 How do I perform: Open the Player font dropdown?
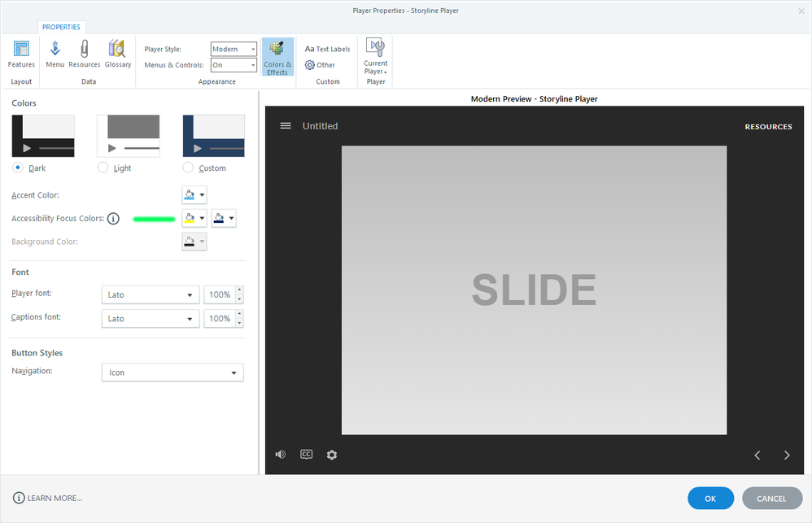click(151, 294)
